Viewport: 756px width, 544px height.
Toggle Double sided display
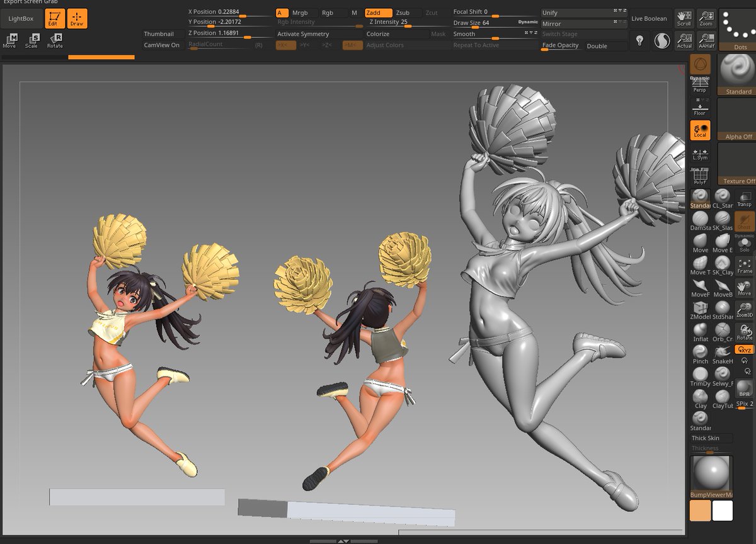click(597, 46)
